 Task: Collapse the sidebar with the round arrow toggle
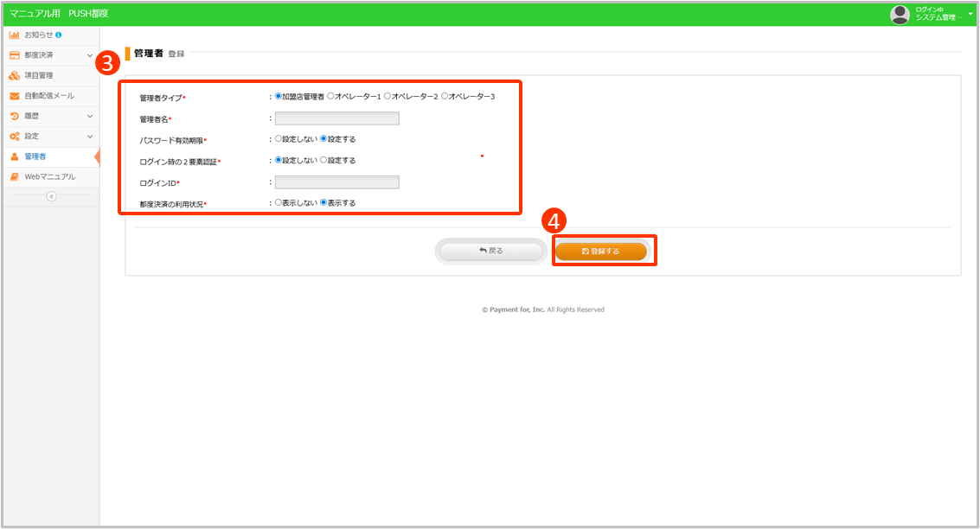(x=51, y=196)
